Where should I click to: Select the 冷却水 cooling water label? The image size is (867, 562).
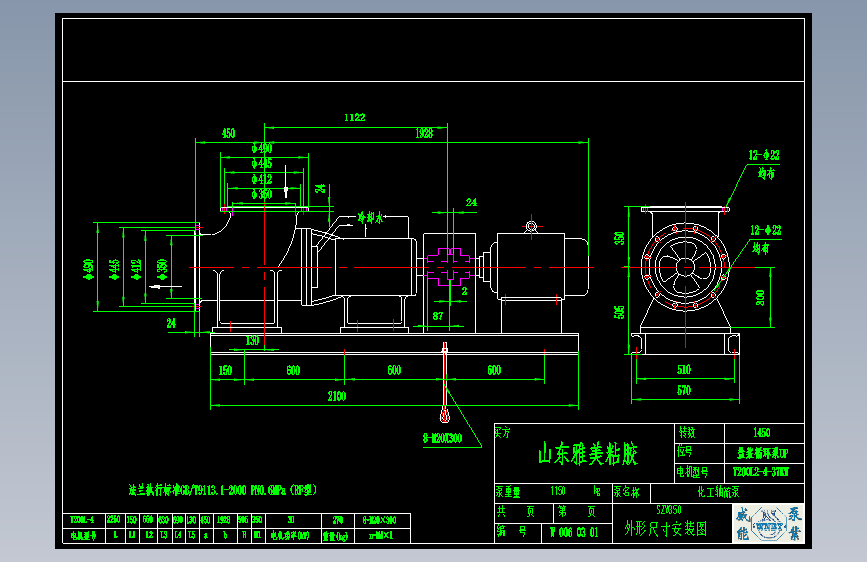[x=370, y=218]
